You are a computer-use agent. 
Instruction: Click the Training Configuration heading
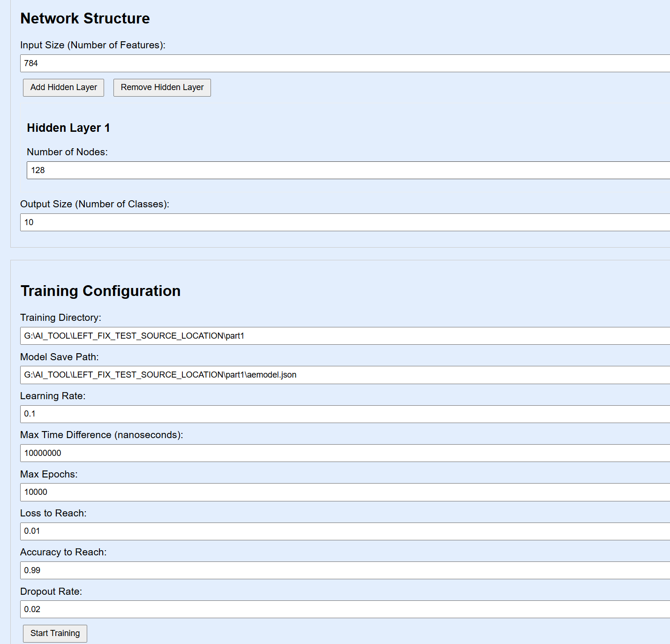(x=100, y=291)
